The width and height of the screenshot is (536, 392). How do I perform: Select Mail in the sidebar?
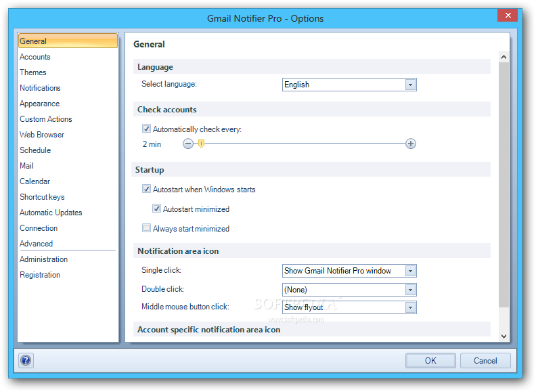[x=26, y=166]
